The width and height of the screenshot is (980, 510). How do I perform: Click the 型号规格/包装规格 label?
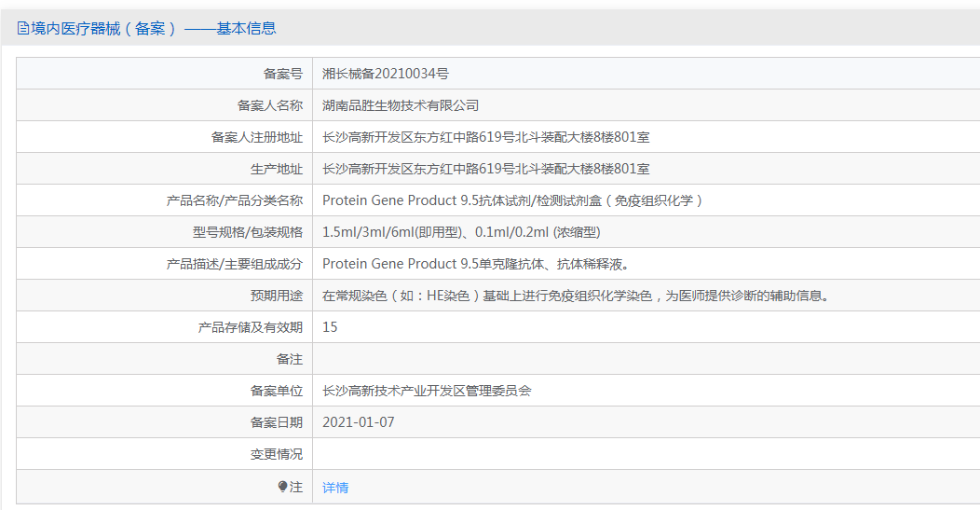coord(248,233)
